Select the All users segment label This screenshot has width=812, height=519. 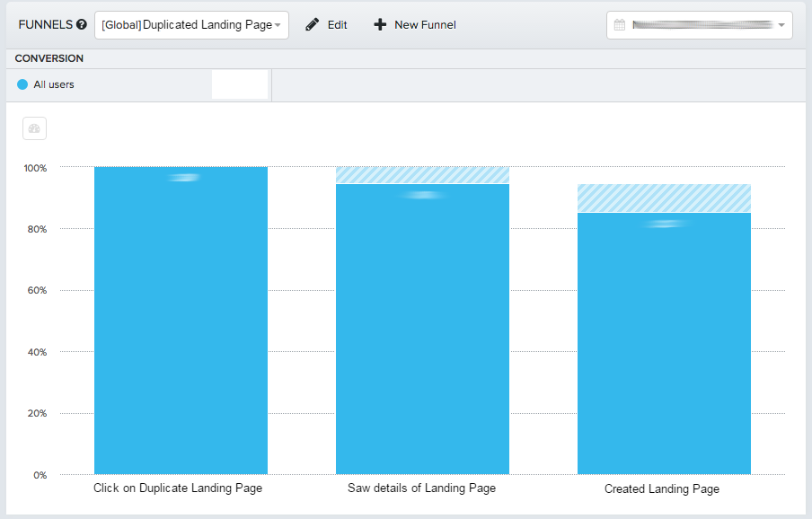[54, 84]
